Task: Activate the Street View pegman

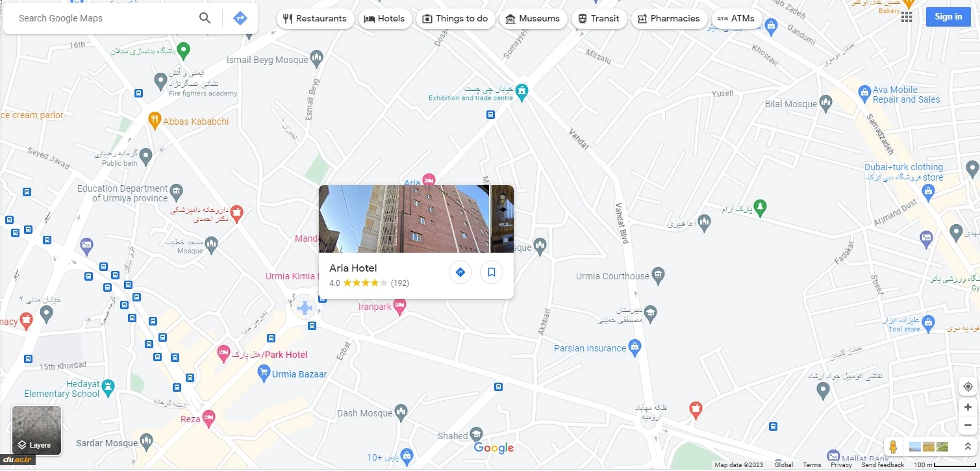Action: pos(894,446)
